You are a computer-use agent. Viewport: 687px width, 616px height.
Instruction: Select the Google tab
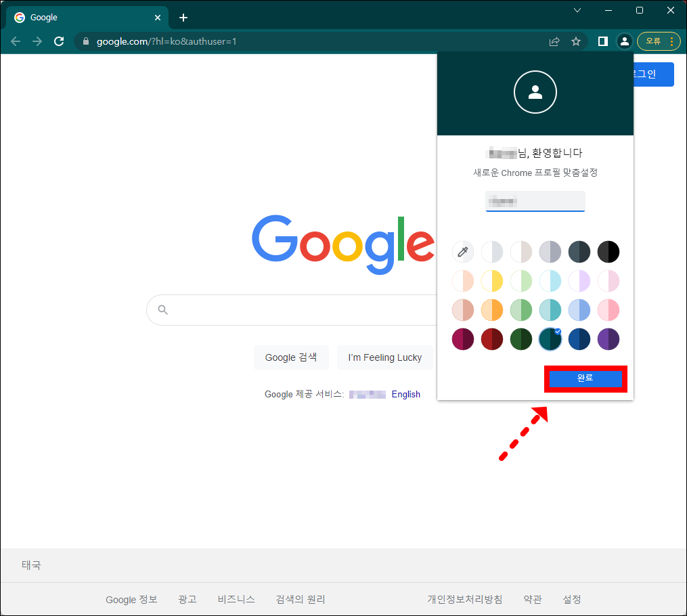pos(87,18)
